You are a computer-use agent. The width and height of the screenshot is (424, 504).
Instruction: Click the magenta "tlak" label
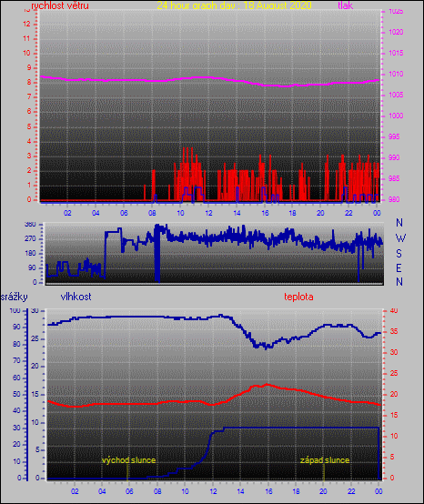coord(346,5)
